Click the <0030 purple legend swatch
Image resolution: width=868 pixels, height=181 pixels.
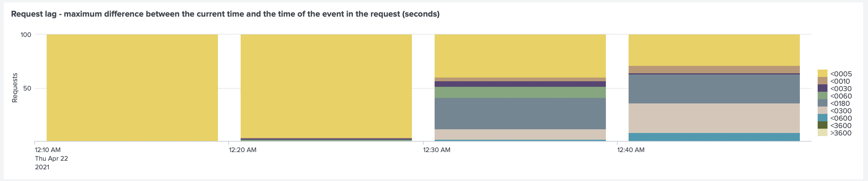pos(822,88)
